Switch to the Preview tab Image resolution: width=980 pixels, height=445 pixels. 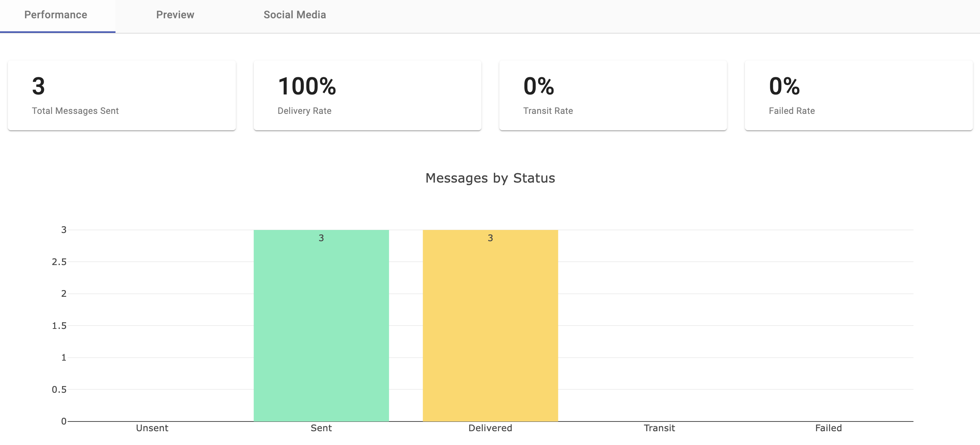(175, 15)
